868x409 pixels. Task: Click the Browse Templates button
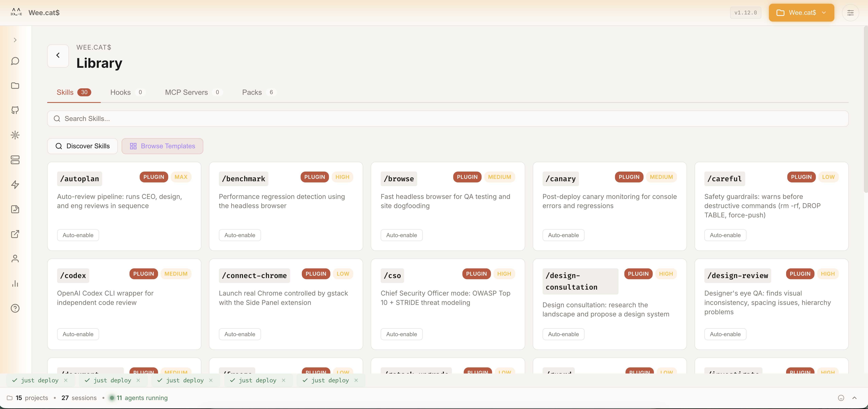point(162,146)
